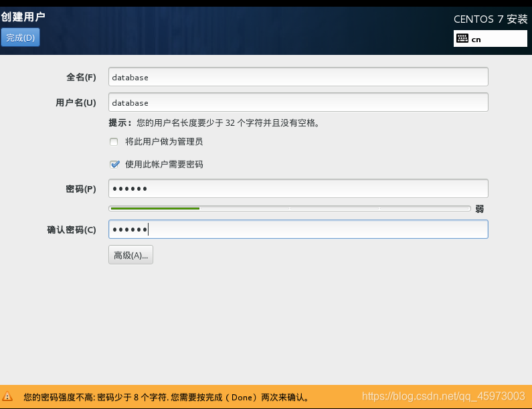Open 高级(A)... advanced settings
The width and height of the screenshot is (532, 409).
[130, 255]
